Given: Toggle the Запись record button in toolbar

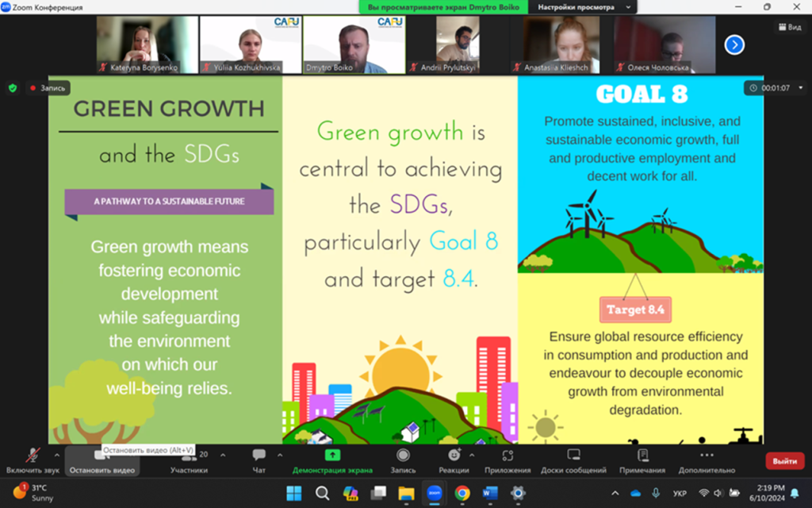Looking at the screenshot, I should (x=403, y=460).
